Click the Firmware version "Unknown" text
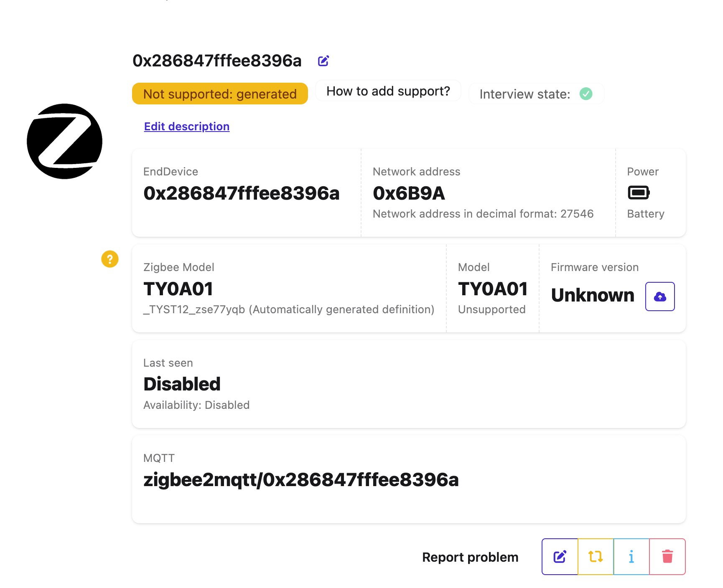 click(593, 295)
